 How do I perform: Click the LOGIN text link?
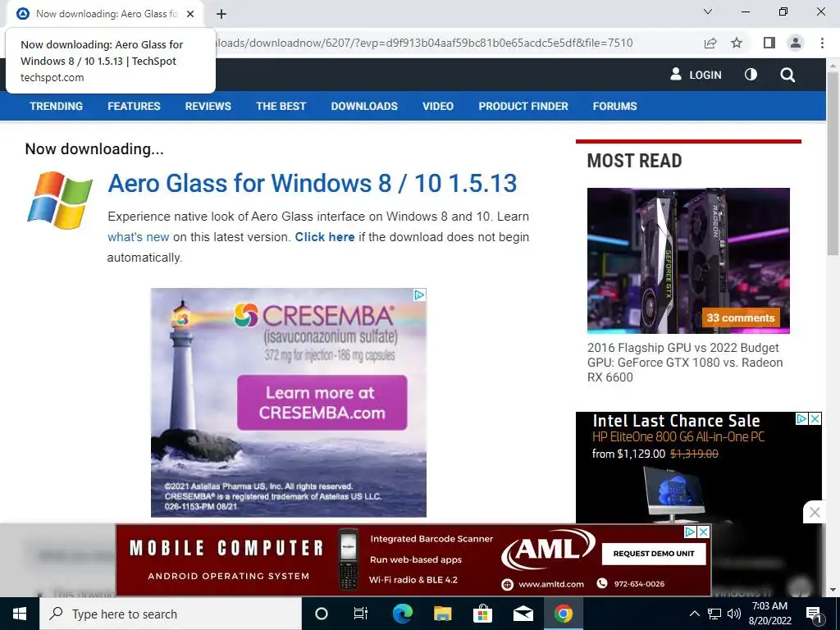pos(705,75)
